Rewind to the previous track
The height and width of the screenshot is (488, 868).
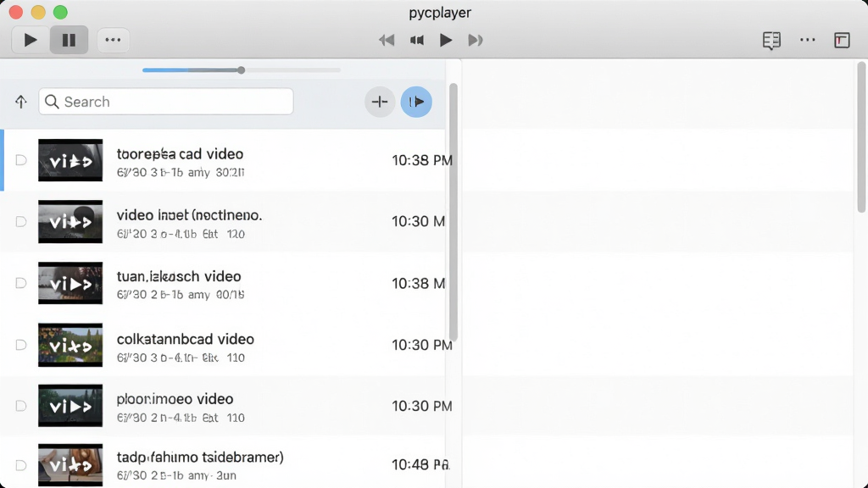pos(387,40)
